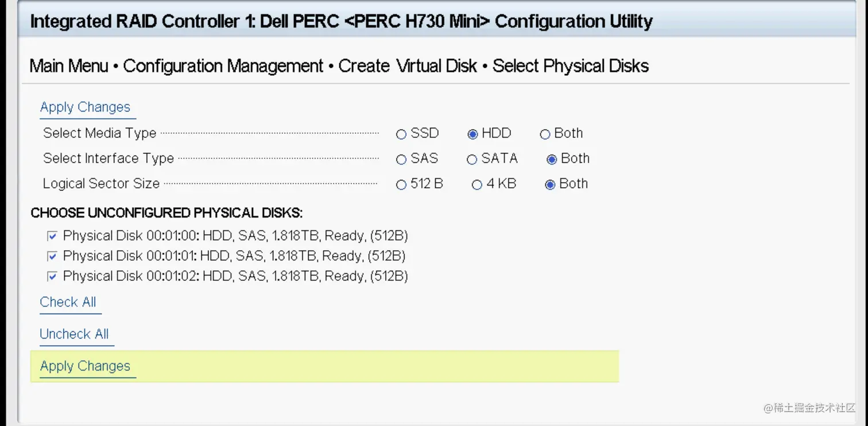Return to Create Virtual Disk breadcrumb
Screen dimensions: 868x426
click(x=407, y=66)
